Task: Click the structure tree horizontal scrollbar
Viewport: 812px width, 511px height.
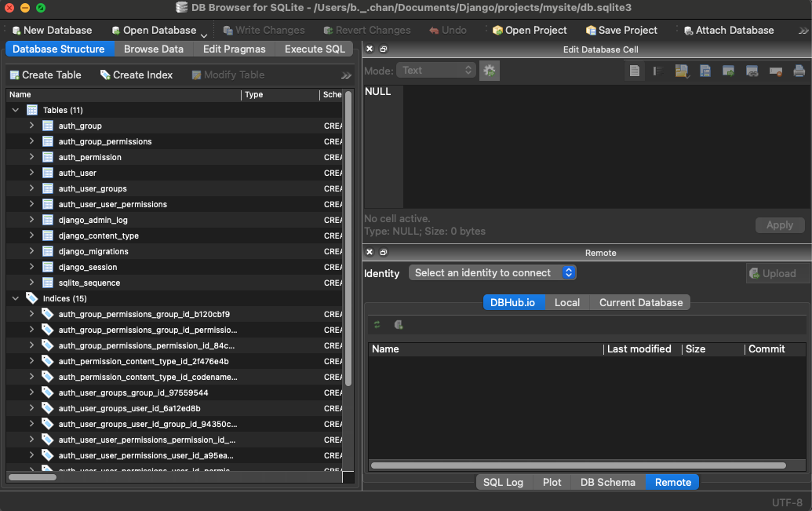Action: tap(33, 476)
